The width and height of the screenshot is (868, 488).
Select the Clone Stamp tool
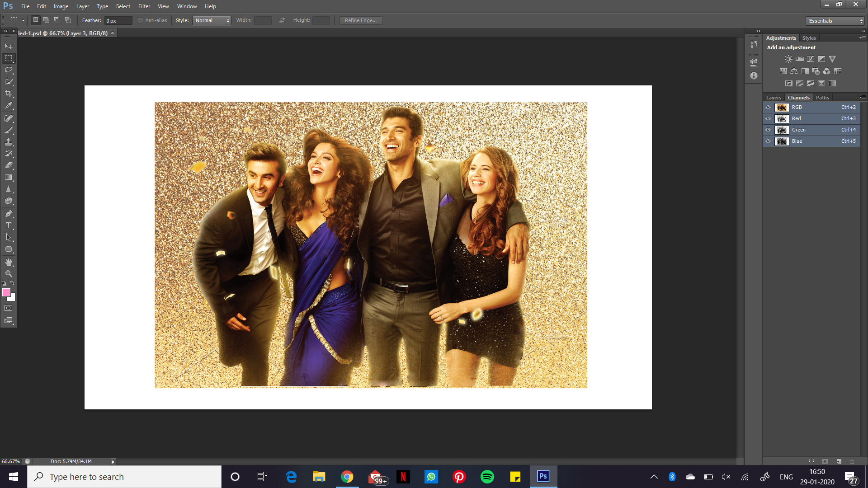[x=9, y=142]
